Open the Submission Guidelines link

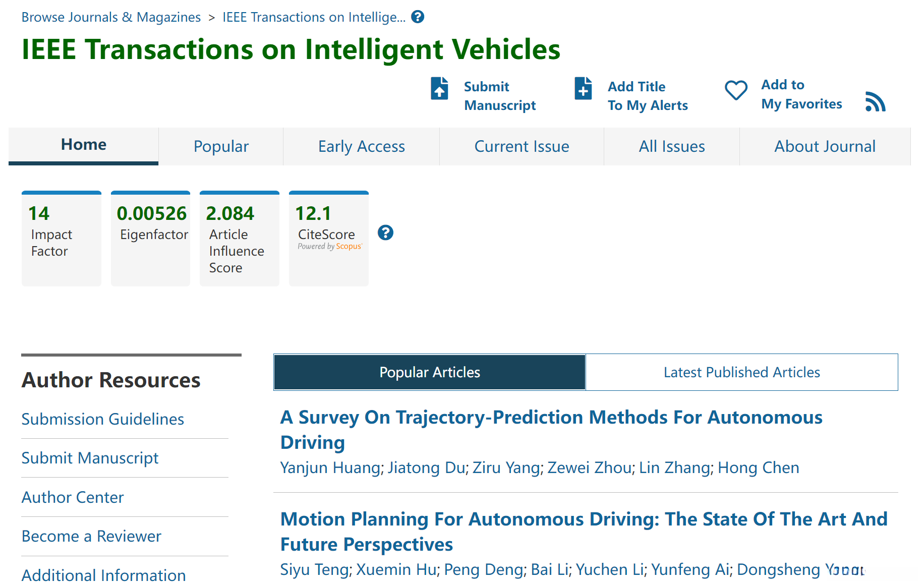(x=102, y=419)
